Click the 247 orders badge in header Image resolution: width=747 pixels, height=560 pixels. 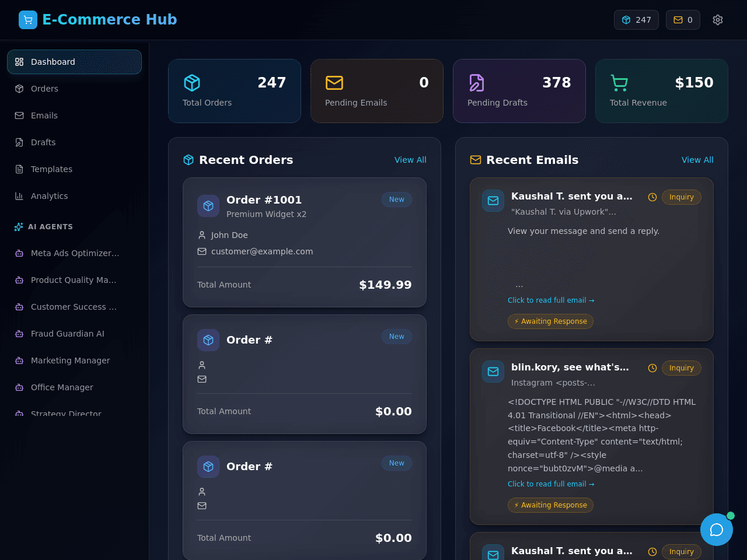coord(636,20)
